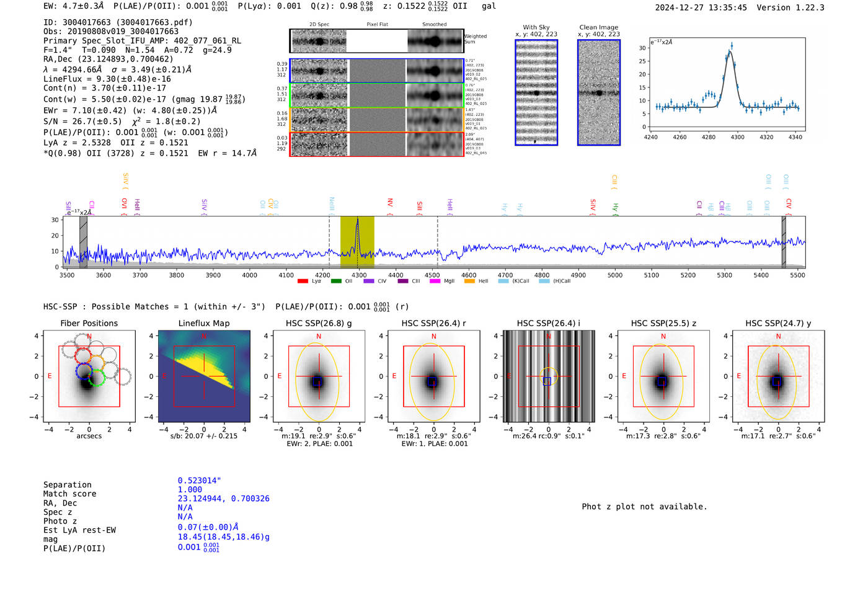This screenshot has width=868, height=591.
Task: Click the Separation value 0.523014"
Action: 200,481
